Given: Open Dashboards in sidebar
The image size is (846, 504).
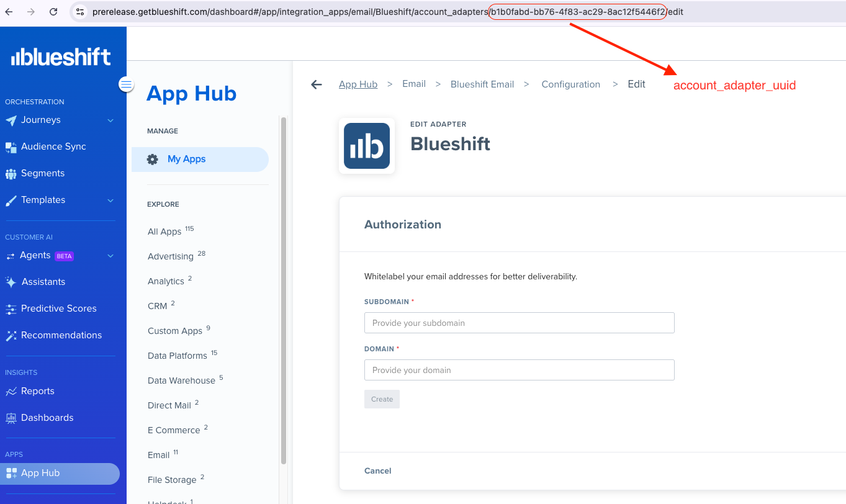Looking at the screenshot, I should (47, 418).
